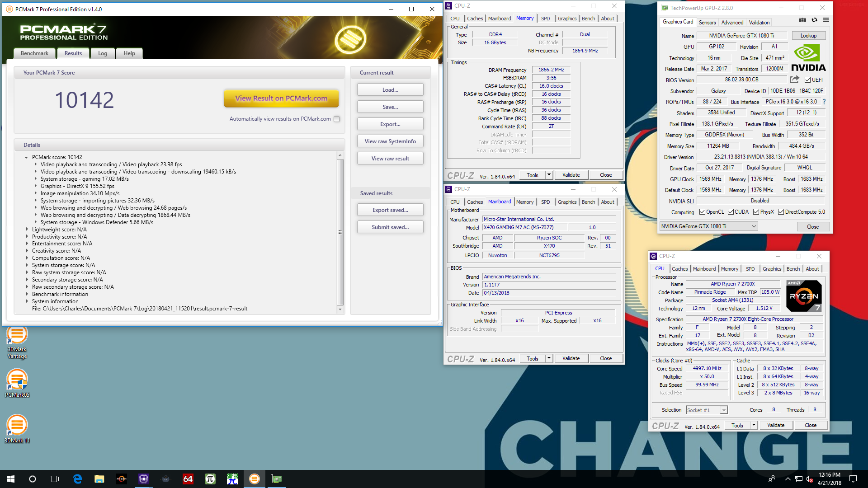Expand Graphics - DirectX 9 result row

35,186
